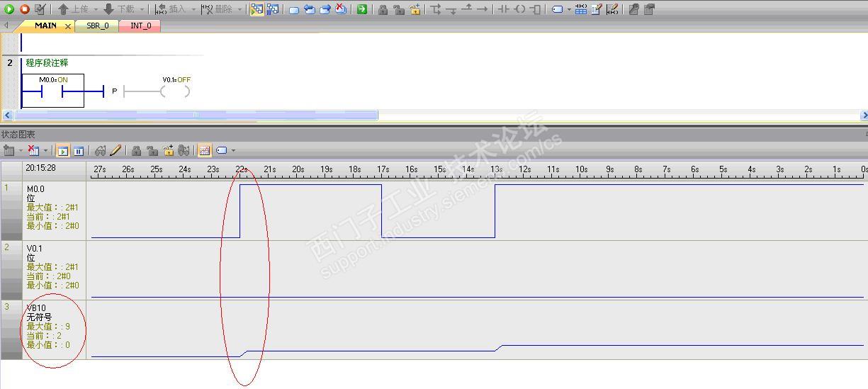Switch to the INT_0 tab
The width and height of the screenshot is (868, 389).
click(140, 26)
